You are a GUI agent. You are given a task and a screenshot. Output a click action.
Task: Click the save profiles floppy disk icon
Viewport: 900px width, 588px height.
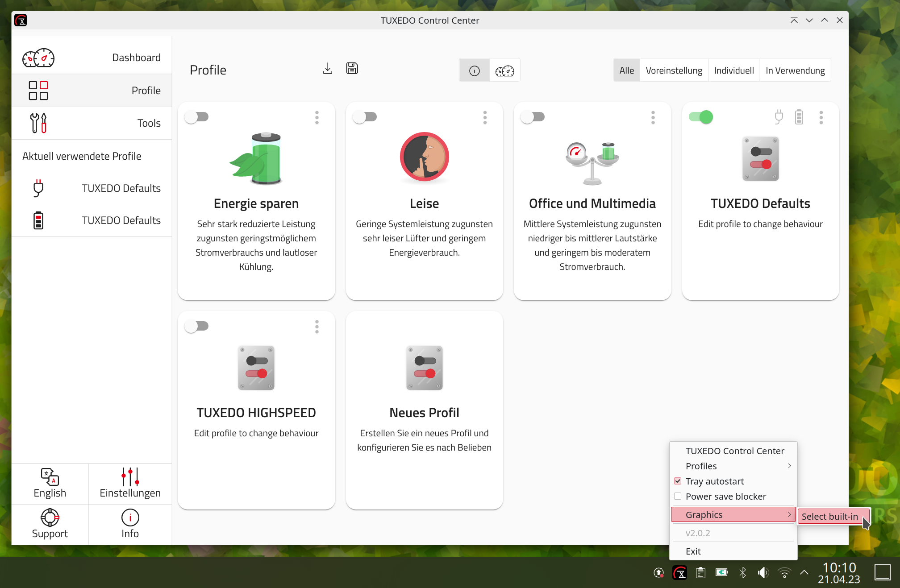(x=352, y=68)
